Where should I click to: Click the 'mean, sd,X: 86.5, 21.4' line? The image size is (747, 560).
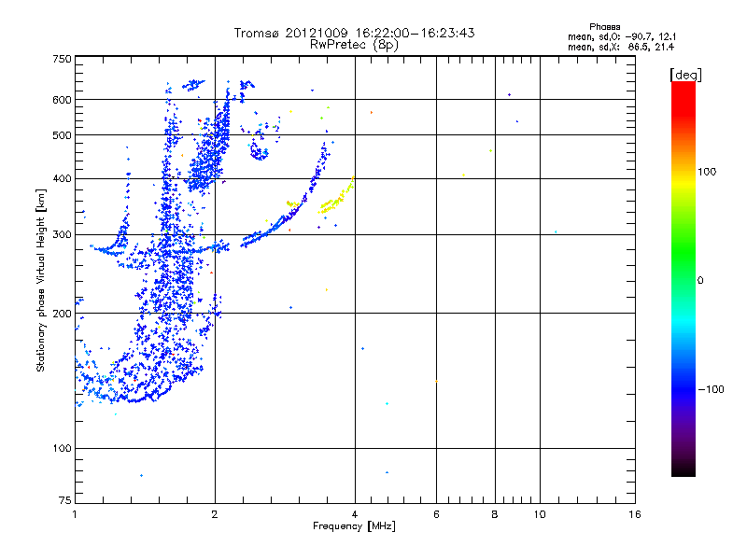click(621, 47)
